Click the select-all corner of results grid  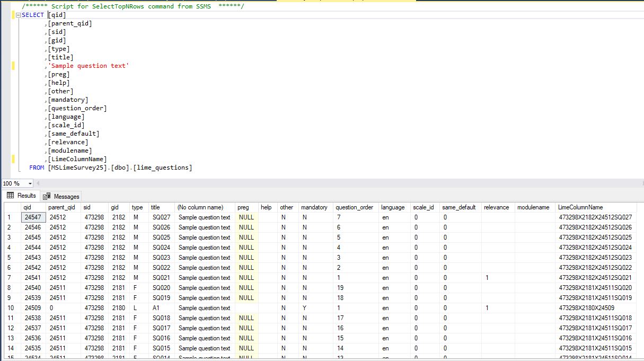point(11,207)
